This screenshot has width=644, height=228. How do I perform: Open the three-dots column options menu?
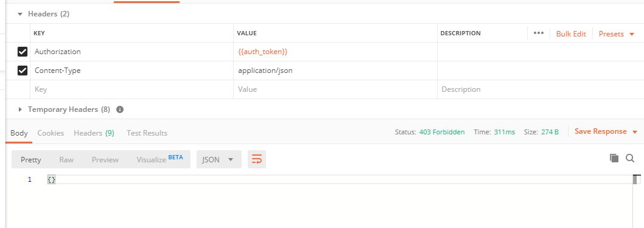coord(539,33)
